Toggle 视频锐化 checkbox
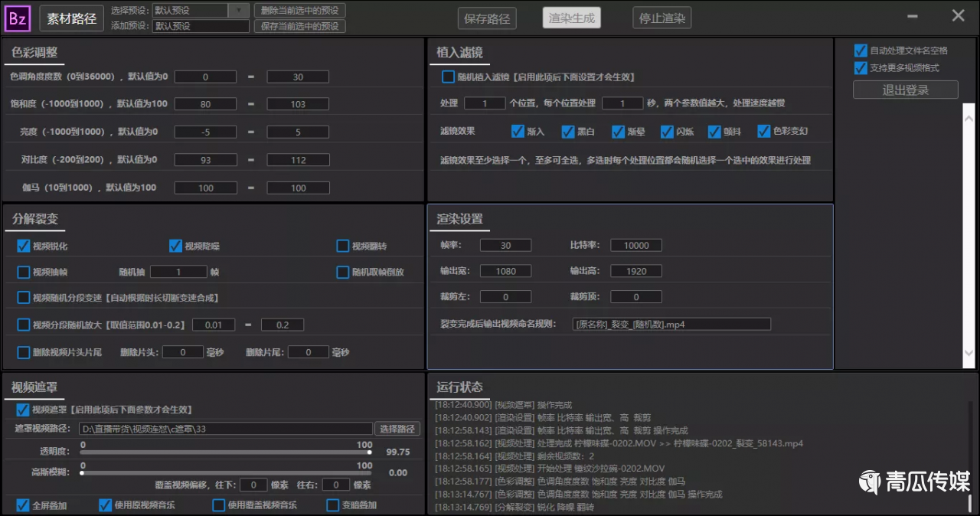The width and height of the screenshot is (980, 516). 24,247
